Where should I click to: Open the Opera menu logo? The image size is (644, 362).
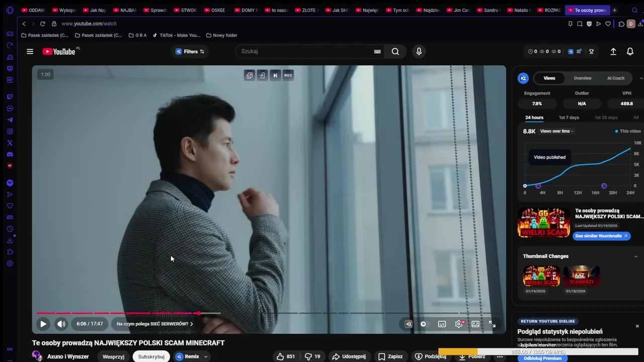point(10,10)
